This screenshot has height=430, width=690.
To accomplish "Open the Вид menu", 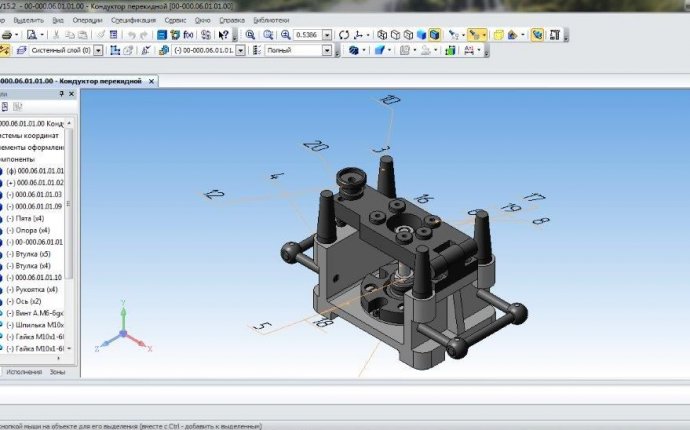I will [58, 20].
